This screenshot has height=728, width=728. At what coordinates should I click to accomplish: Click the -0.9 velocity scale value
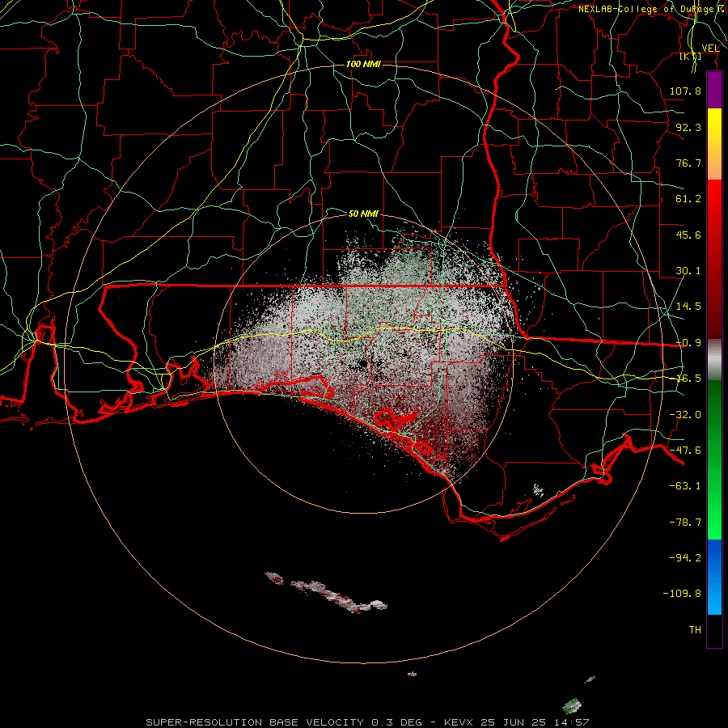click(x=688, y=343)
